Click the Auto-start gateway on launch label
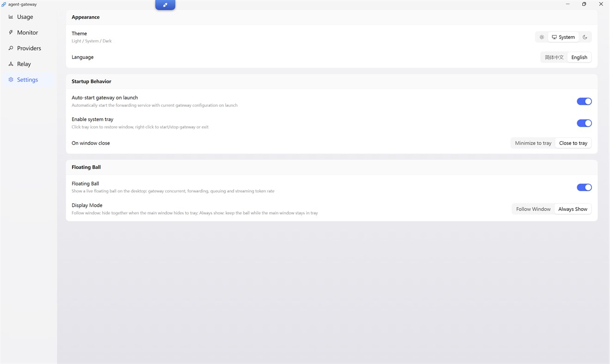Image resolution: width=610 pixels, height=364 pixels. [105, 98]
